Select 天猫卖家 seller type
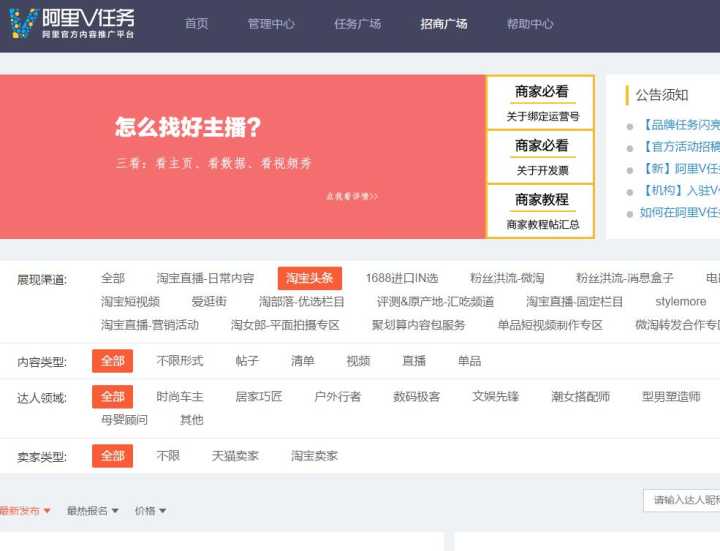 coord(235,456)
